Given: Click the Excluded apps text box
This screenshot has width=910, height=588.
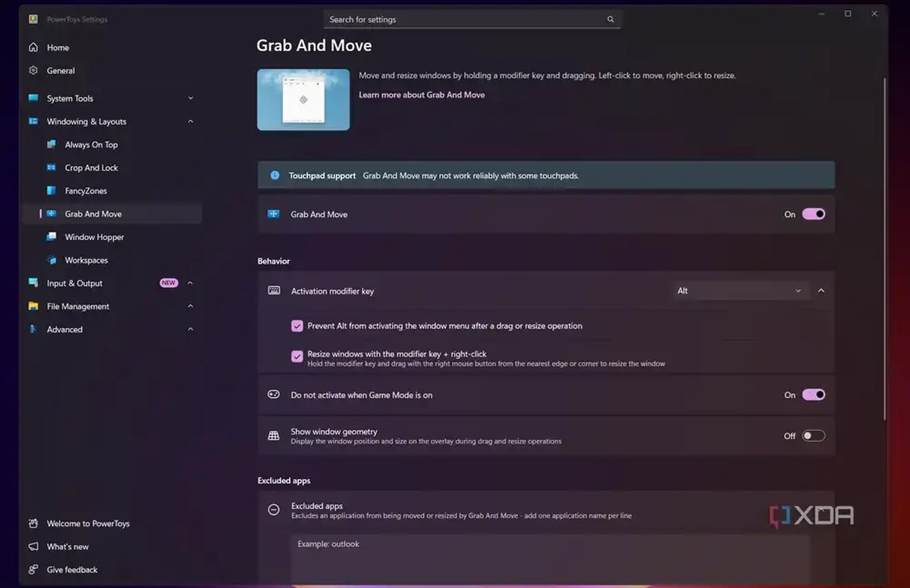Looking at the screenshot, I should tap(551, 559).
